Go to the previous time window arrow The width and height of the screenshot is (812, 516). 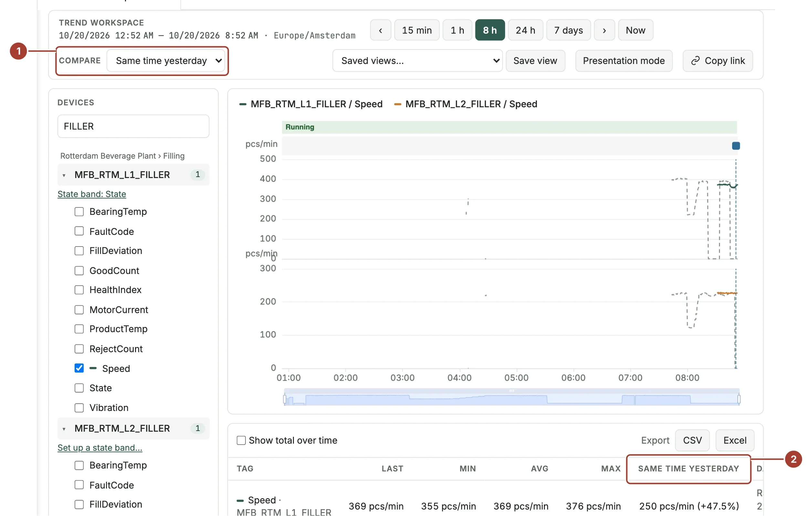pyautogui.click(x=380, y=30)
